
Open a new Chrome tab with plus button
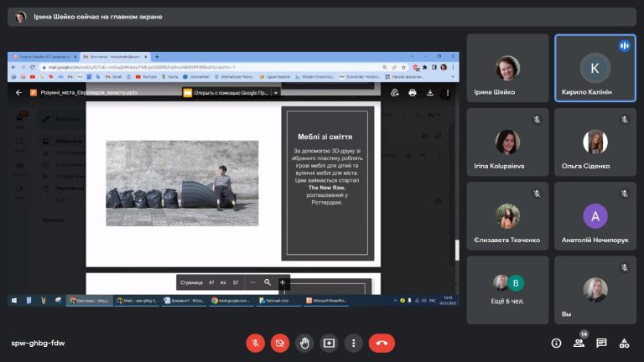point(157,57)
